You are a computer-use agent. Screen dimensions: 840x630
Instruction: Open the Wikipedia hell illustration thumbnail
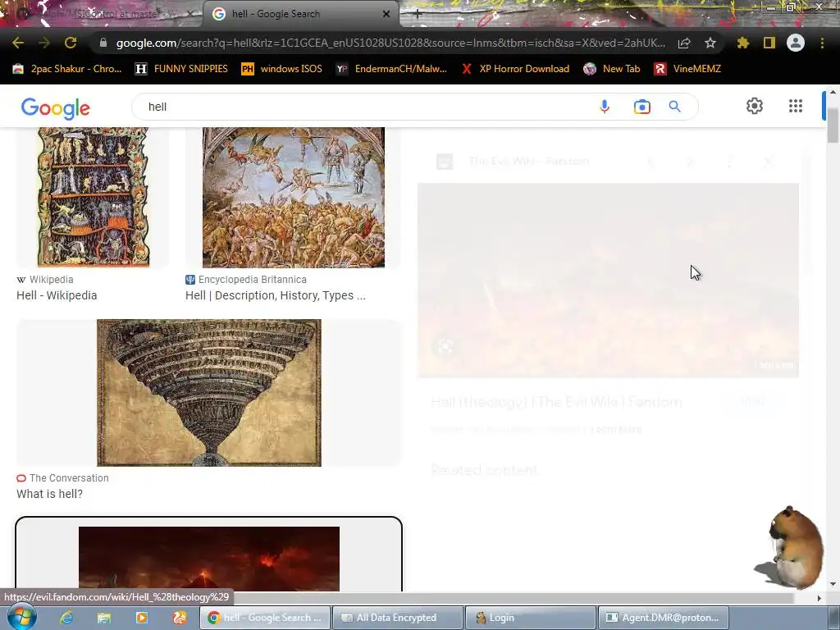(x=93, y=197)
